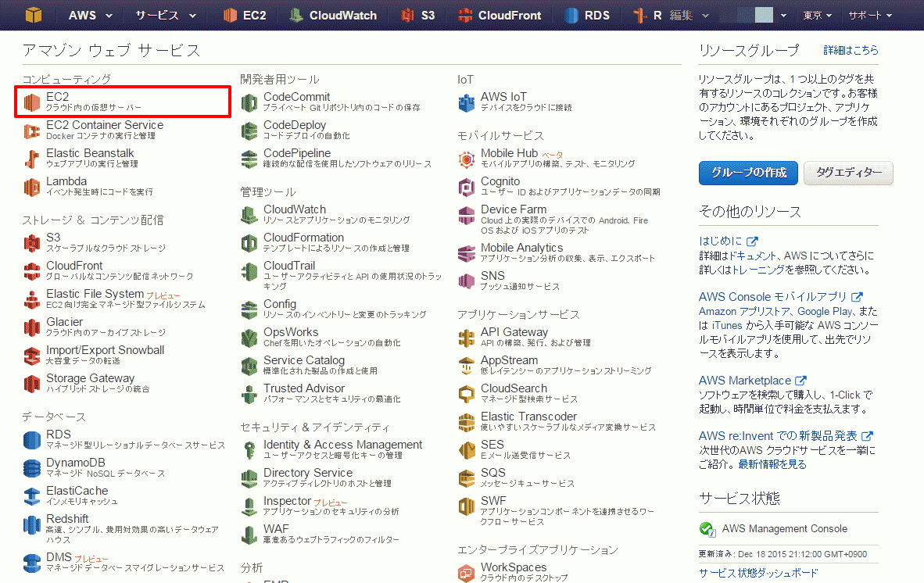924x583 pixels.
Task: Open the SES service link
Action: 492,444
